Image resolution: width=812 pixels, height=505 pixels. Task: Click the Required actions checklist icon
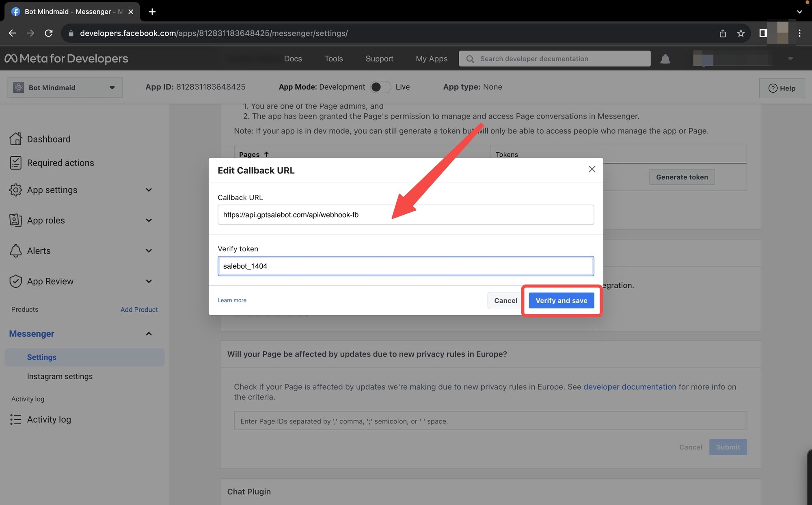pyautogui.click(x=15, y=163)
